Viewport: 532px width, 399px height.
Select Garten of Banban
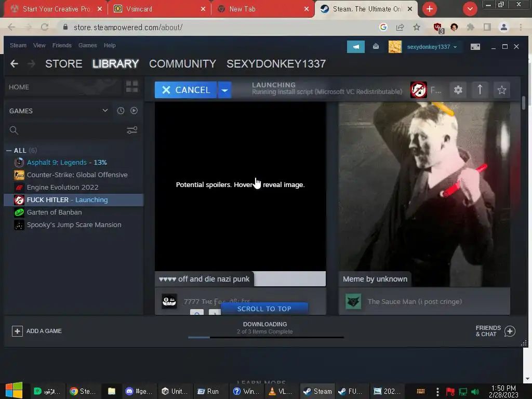74,212
